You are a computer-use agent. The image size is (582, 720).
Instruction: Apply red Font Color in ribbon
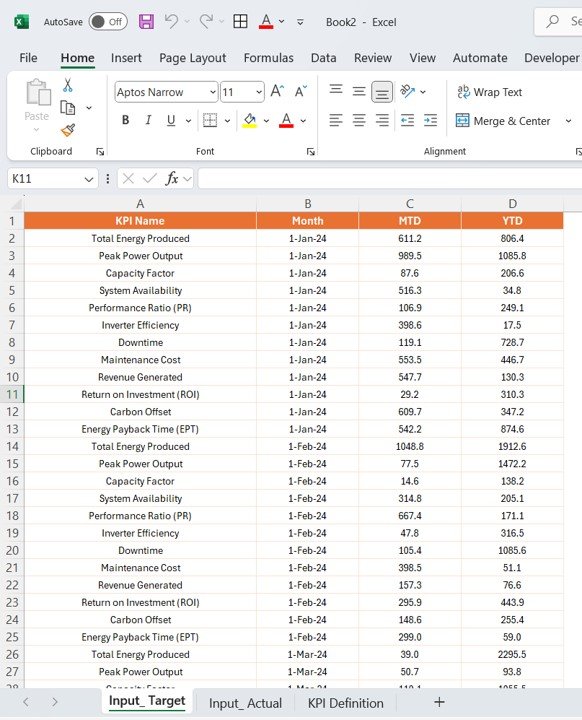pyautogui.click(x=286, y=120)
